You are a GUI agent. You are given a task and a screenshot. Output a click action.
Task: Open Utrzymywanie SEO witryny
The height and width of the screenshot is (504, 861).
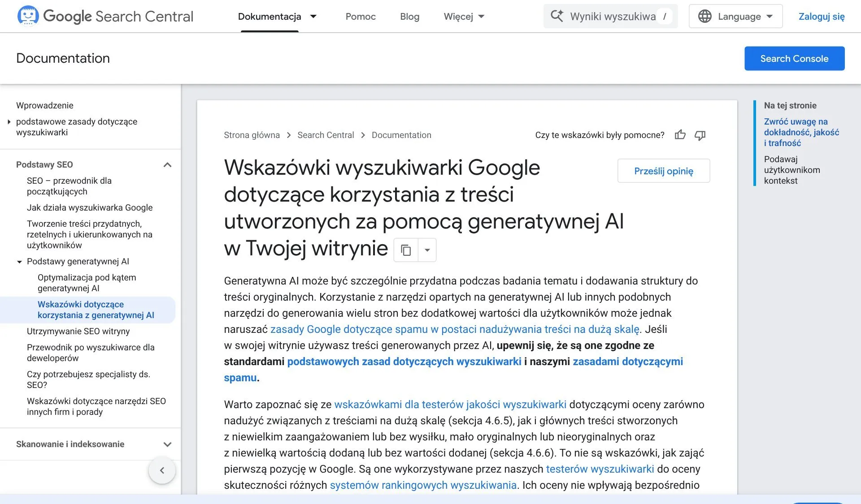(78, 331)
